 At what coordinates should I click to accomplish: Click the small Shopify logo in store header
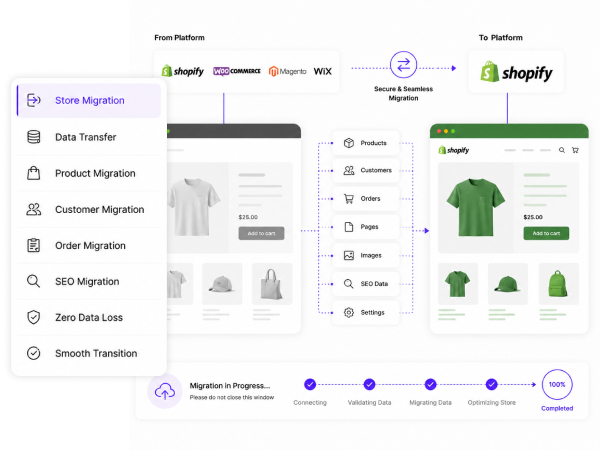[x=453, y=150]
